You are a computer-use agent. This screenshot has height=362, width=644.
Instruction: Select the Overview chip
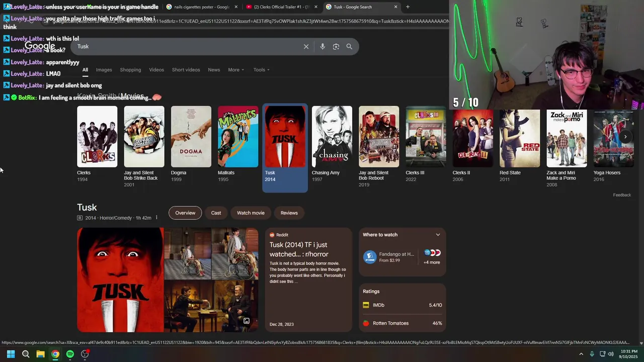point(185,213)
